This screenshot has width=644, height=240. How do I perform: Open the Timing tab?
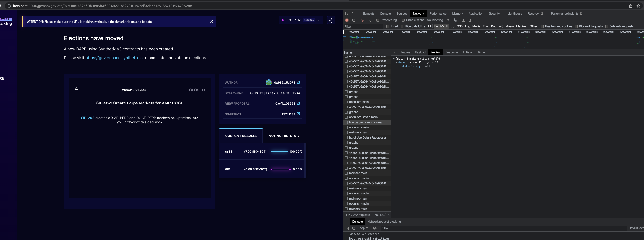click(482, 52)
